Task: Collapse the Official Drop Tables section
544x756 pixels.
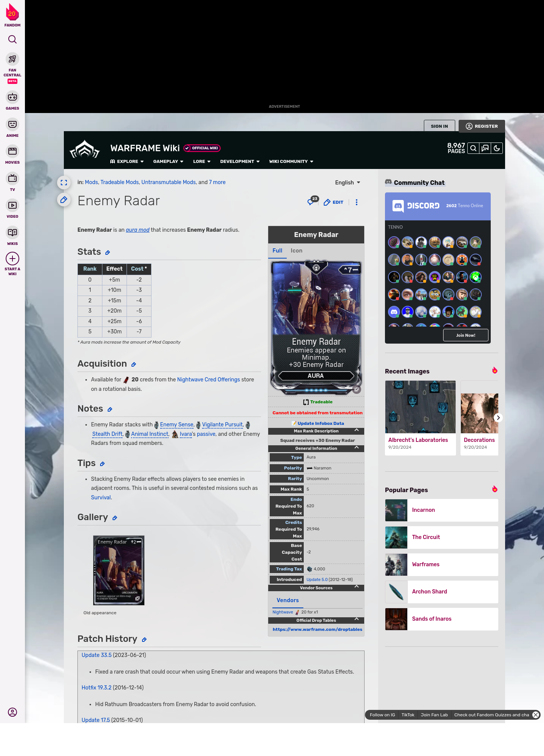Action: pyautogui.click(x=357, y=620)
